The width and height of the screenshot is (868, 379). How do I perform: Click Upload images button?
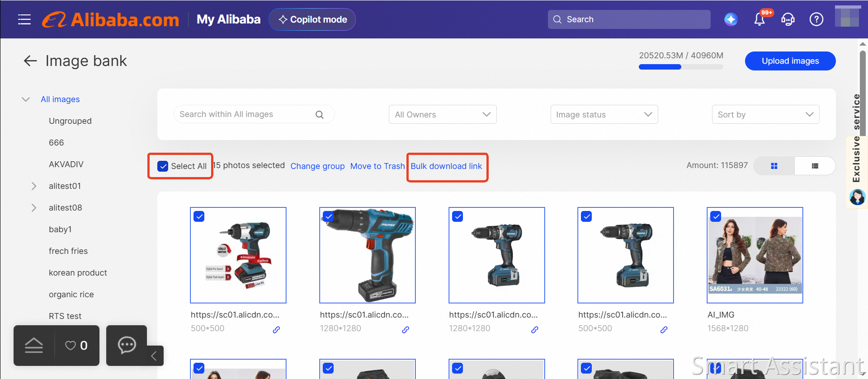pyautogui.click(x=790, y=61)
